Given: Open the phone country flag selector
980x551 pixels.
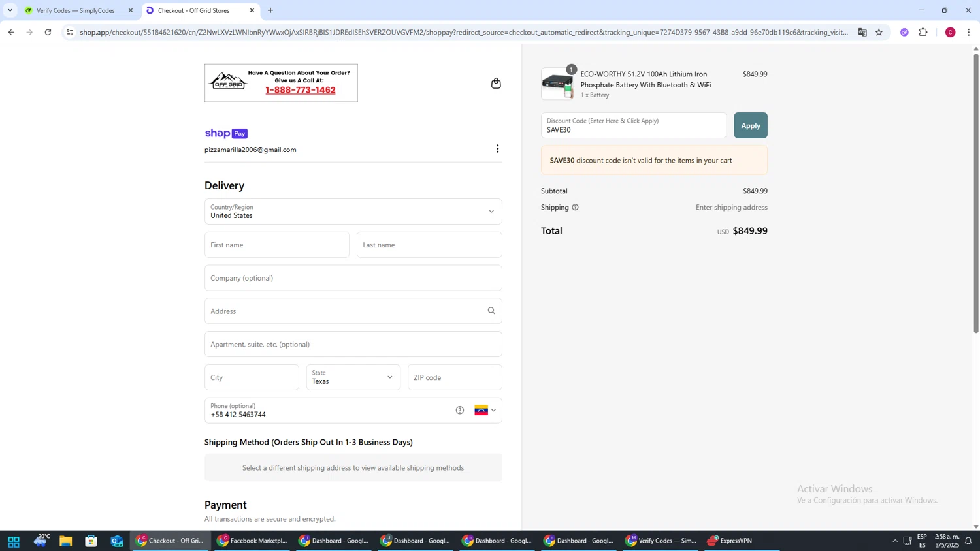Looking at the screenshot, I should click(x=485, y=410).
